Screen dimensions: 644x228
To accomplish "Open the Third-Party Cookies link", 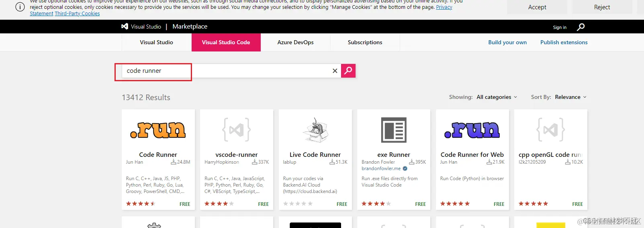I will pos(77,13).
